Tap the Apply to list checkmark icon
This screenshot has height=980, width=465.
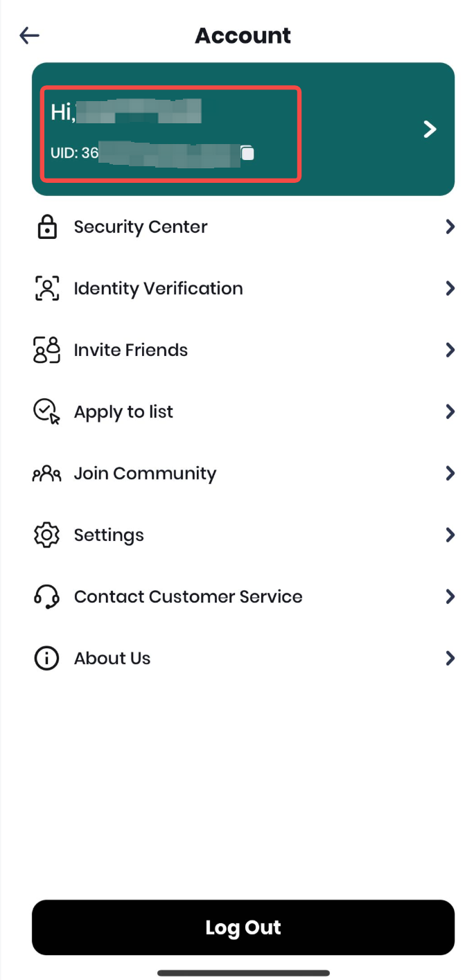pos(47,412)
